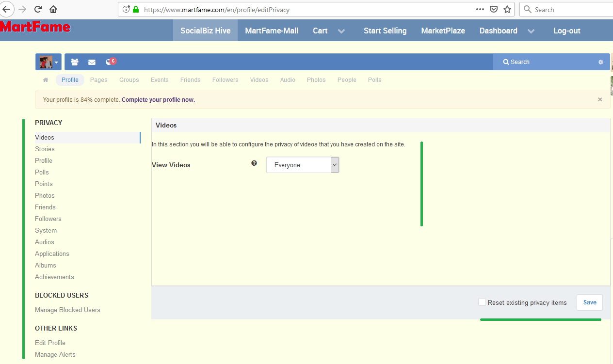Bookmark this page with the star icon

point(507,9)
